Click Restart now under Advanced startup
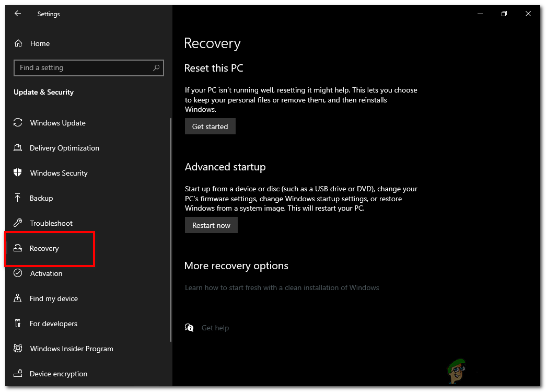Image resolution: width=546 pixels, height=392 pixels. point(211,225)
